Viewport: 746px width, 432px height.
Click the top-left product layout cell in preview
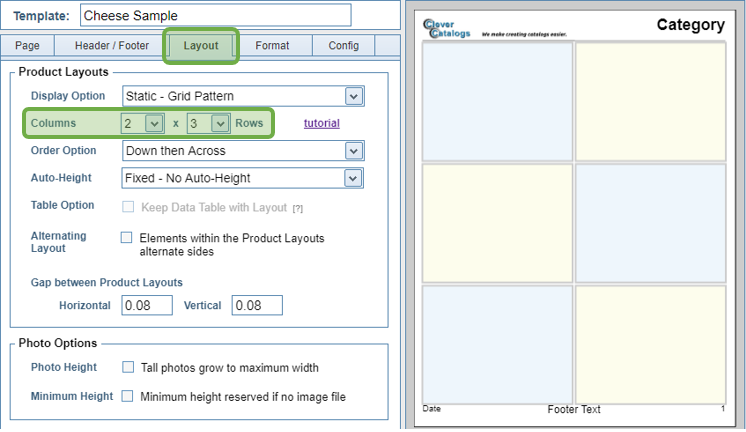[497, 101]
